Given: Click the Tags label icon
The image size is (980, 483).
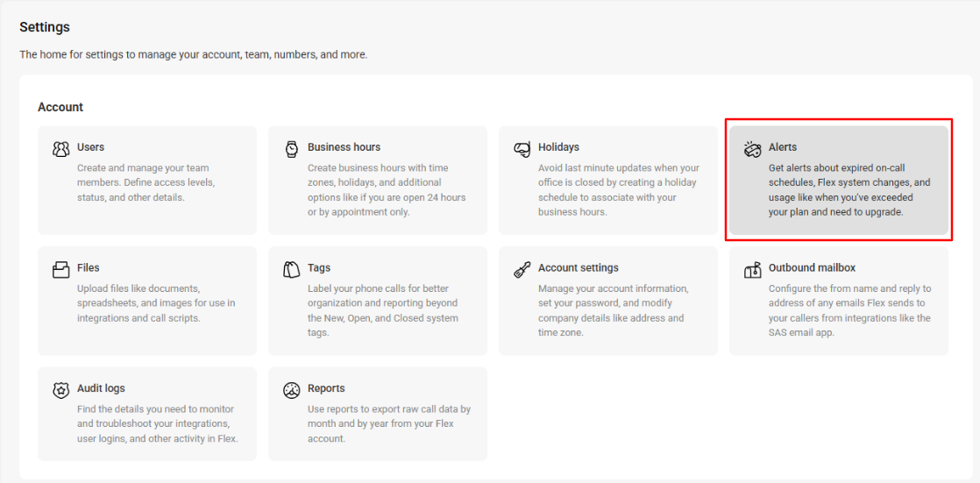Looking at the screenshot, I should [x=291, y=269].
